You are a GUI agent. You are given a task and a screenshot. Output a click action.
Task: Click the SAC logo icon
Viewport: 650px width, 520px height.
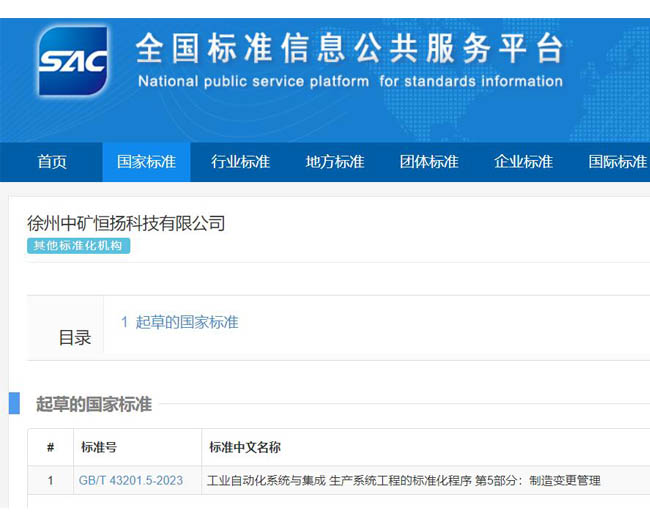click(73, 61)
